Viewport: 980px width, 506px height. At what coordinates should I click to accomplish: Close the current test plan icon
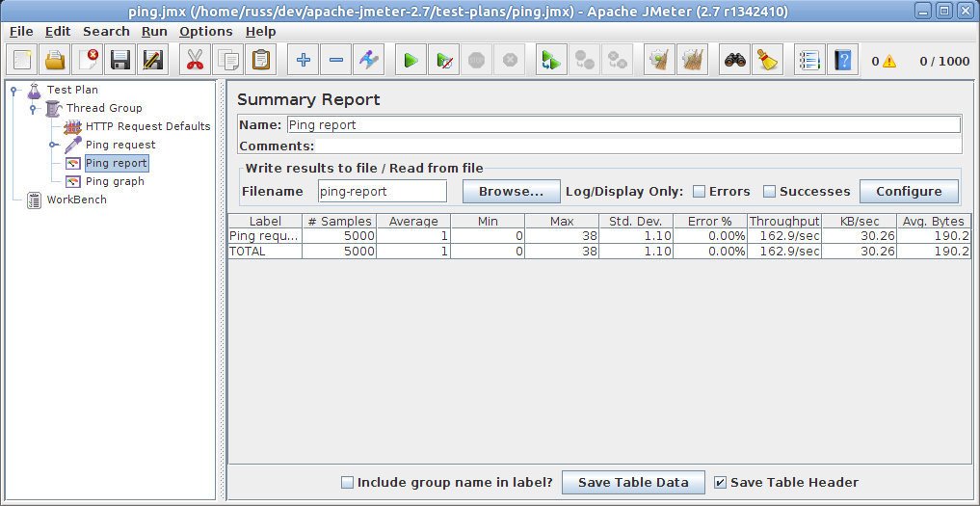coord(87,60)
